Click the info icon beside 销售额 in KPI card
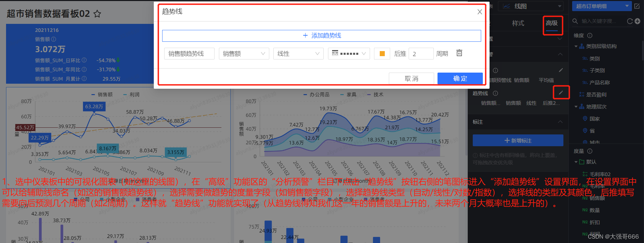 pos(53,39)
